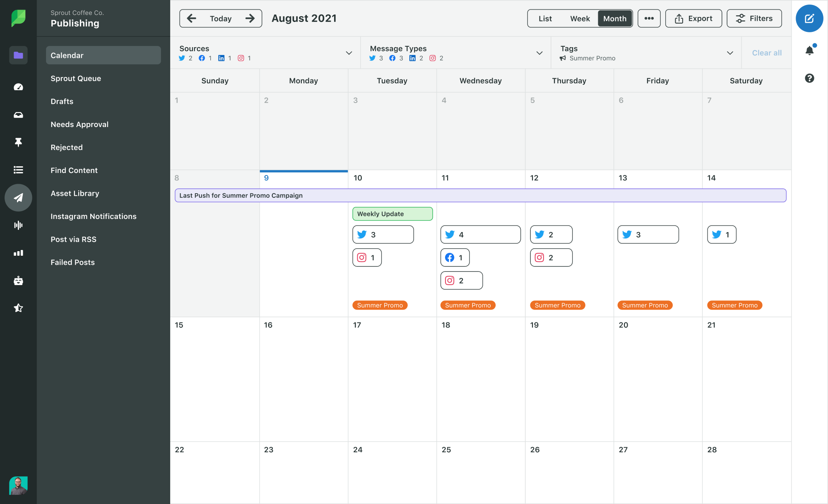
Task: Open Instagram Notifications section
Action: pos(93,216)
